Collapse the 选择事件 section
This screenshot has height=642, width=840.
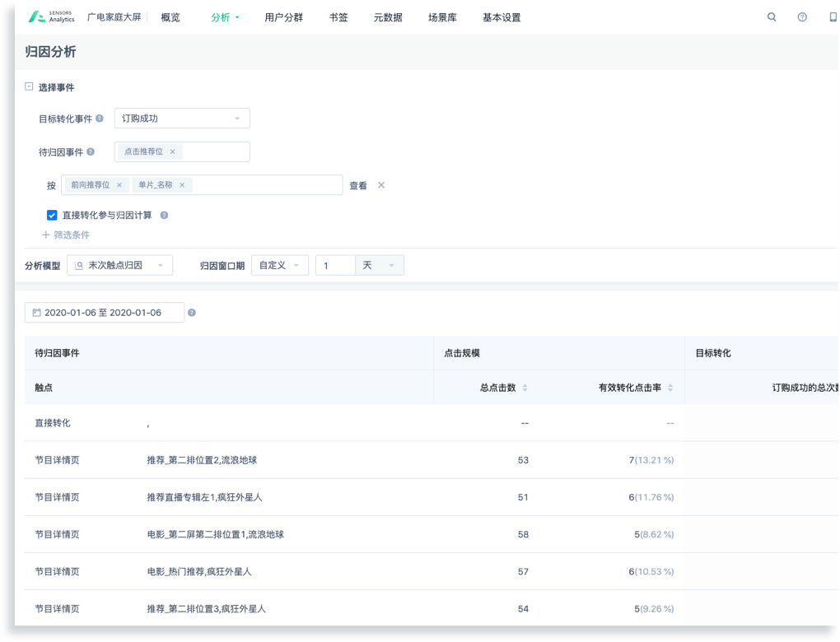pyautogui.click(x=29, y=86)
